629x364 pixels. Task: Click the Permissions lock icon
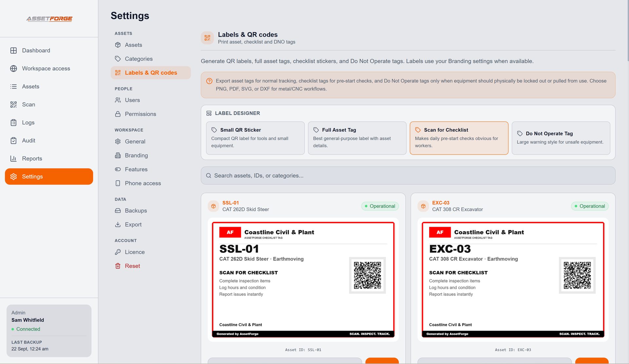point(118,114)
